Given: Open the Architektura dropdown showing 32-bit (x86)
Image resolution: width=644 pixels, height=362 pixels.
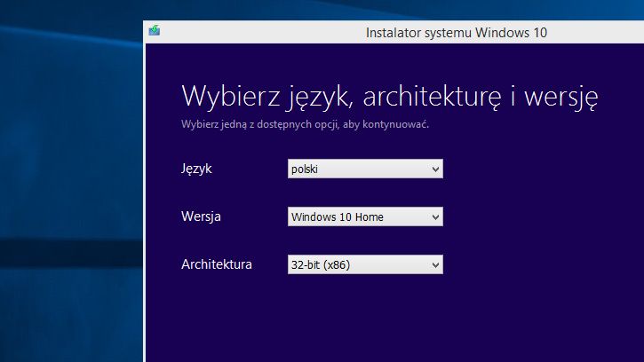Looking at the screenshot, I should (365, 264).
